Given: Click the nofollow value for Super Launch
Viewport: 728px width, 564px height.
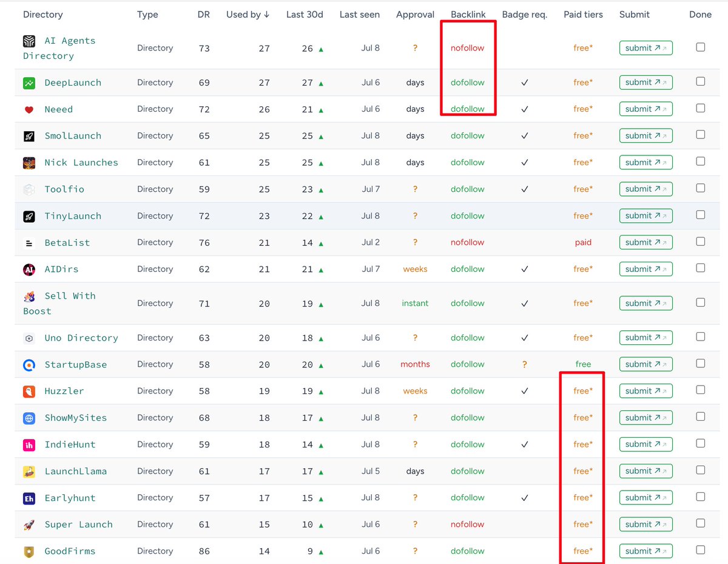Looking at the screenshot, I should (x=468, y=525).
